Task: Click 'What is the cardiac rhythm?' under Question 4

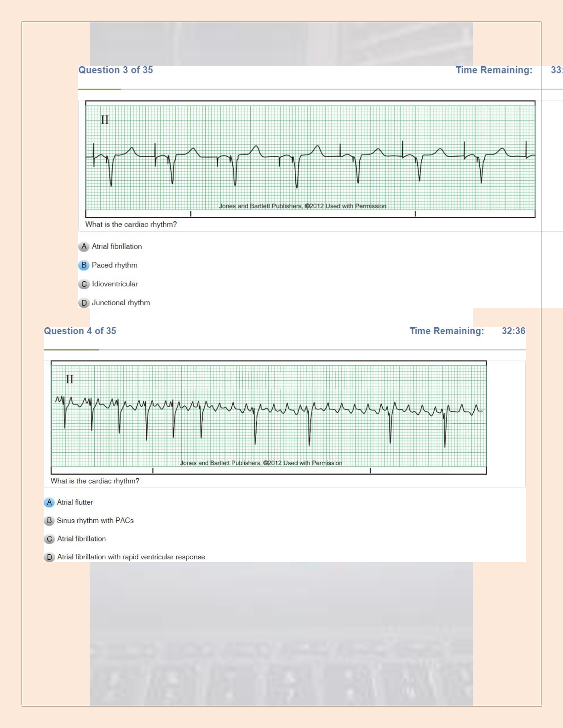Action: (x=95, y=481)
